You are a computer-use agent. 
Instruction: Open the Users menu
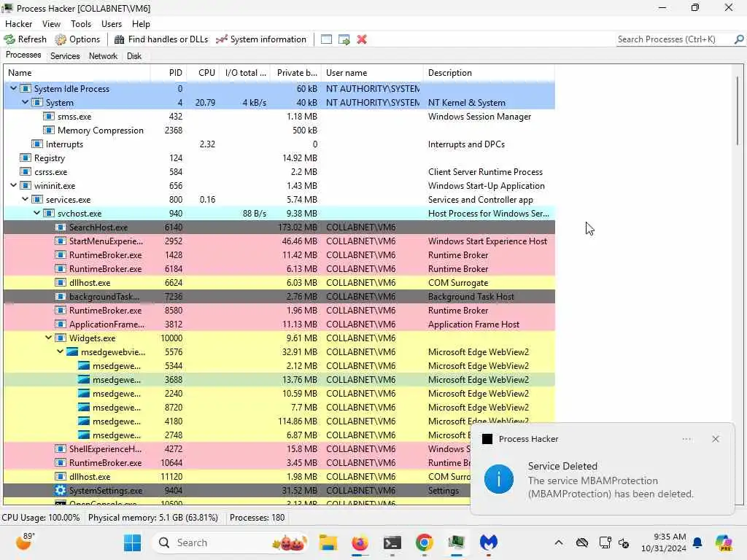(112, 24)
